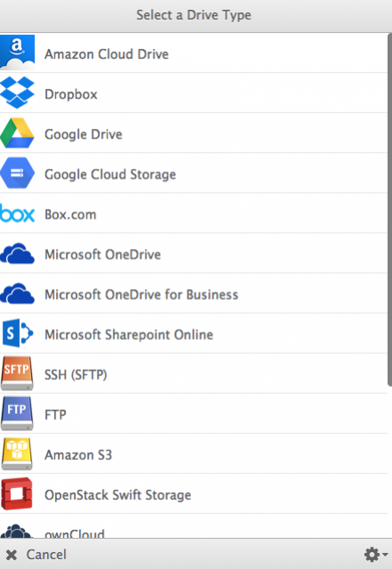Click the X icon beside Cancel

(12, 555)
